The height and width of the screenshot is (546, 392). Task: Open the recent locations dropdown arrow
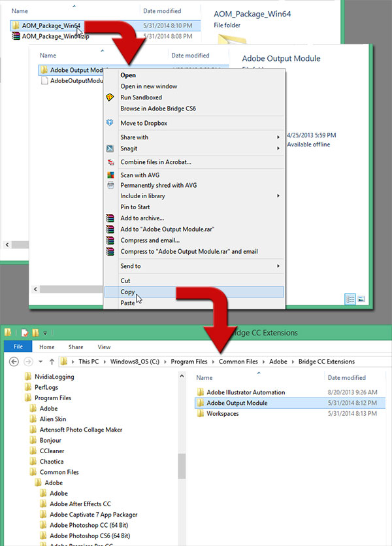pyautogui.click(x=41, y=362)
